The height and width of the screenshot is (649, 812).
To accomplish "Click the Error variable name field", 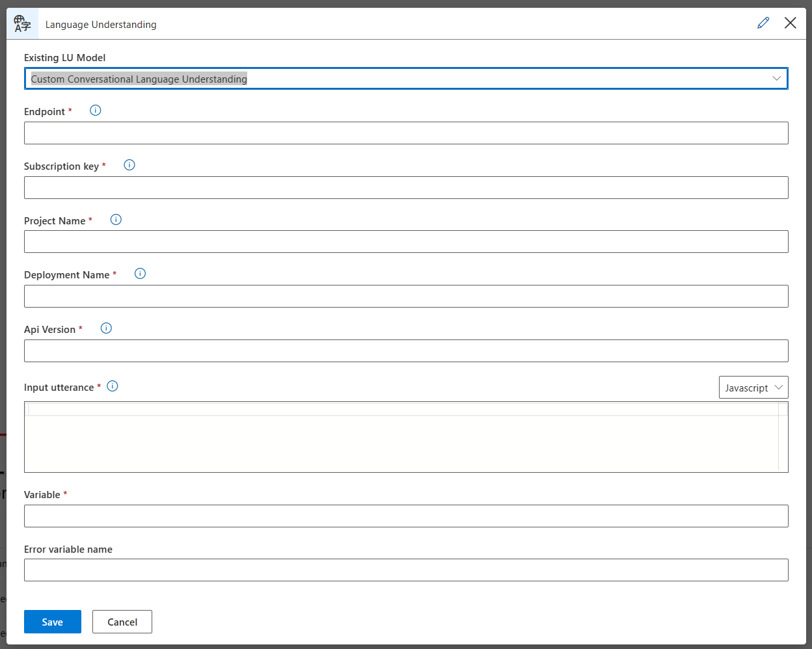I will (x=406, y=570).
